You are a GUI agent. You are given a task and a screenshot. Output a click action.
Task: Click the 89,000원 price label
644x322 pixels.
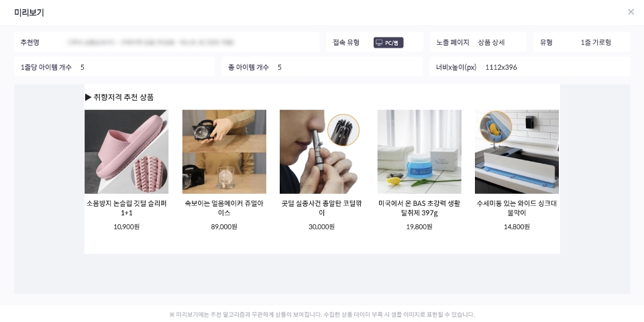point(224,227)
